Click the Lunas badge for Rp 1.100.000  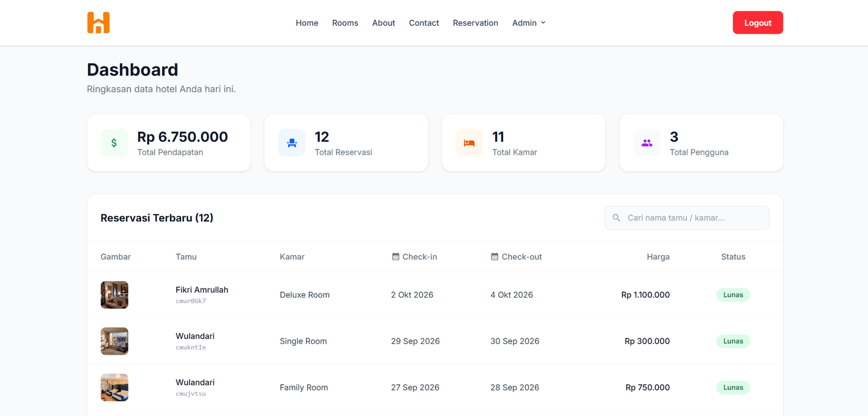click(x=733, y=295)
